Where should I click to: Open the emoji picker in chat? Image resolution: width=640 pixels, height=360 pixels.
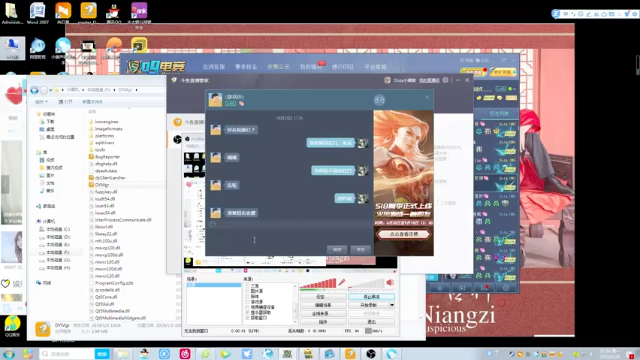point(212,224)
